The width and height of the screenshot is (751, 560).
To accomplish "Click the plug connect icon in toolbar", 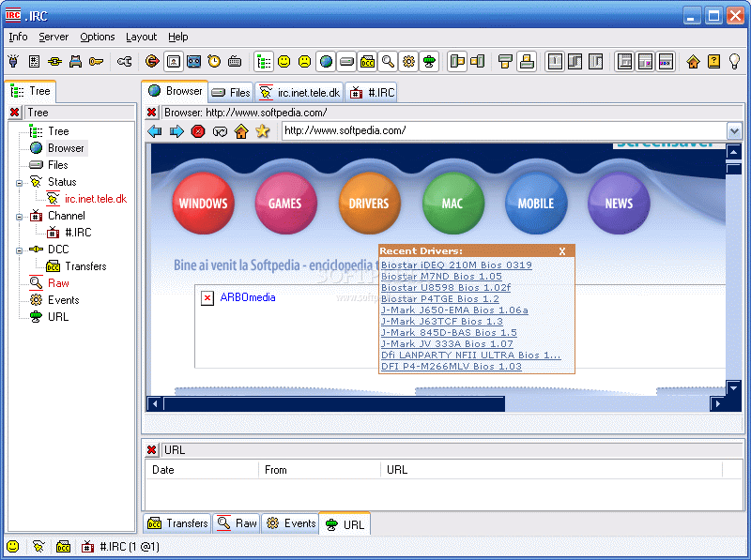I will [13, 61].
